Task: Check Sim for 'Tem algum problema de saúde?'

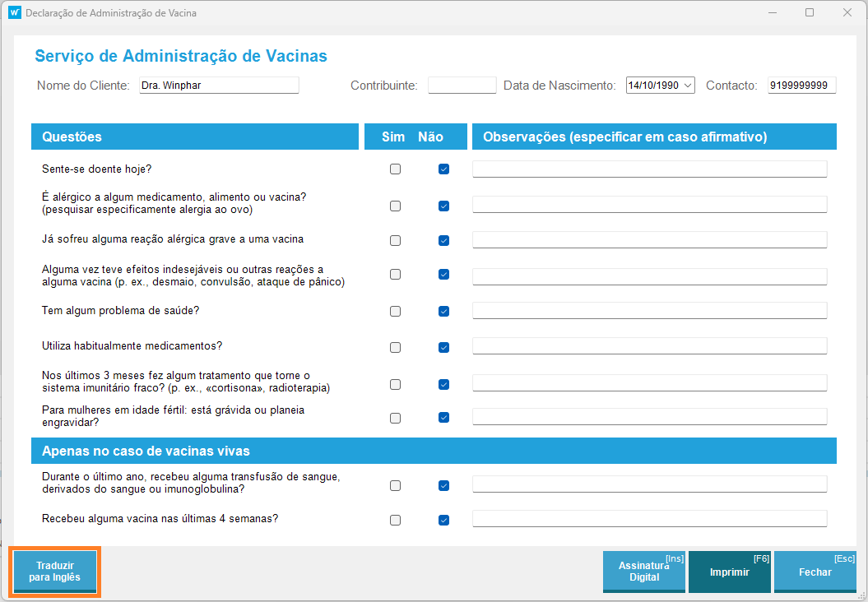Action: [395, 312]
